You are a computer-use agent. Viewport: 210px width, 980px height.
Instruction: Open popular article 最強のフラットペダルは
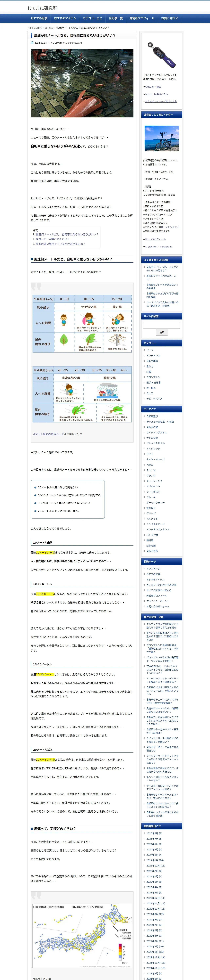161,277
